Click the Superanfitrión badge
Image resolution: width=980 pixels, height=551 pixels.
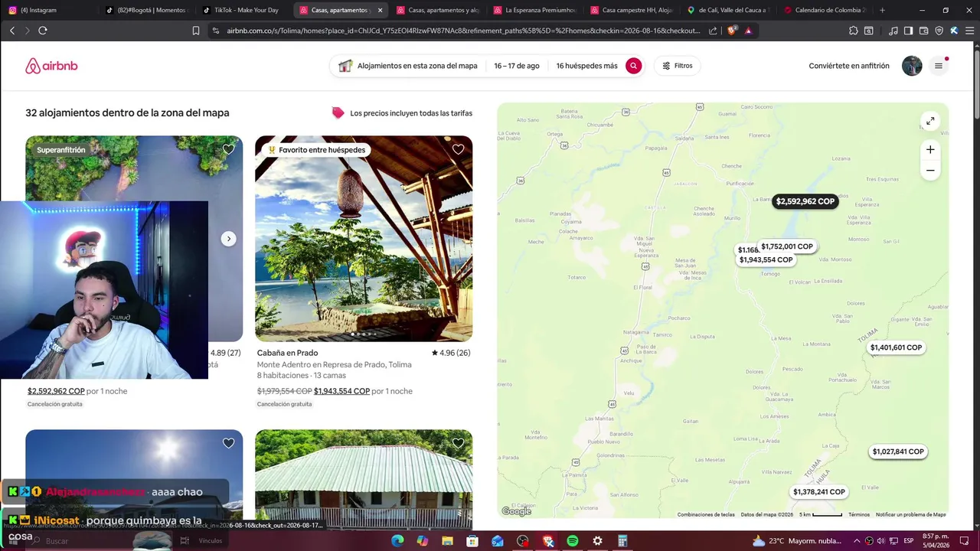click(61, 150)
